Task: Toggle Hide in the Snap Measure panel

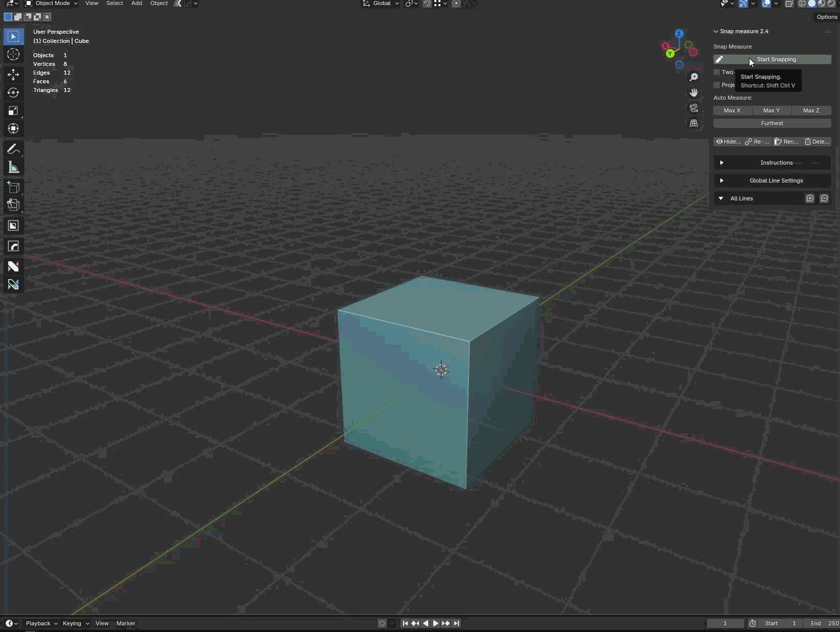Action: pyautogui.click(x=728, y=141)
